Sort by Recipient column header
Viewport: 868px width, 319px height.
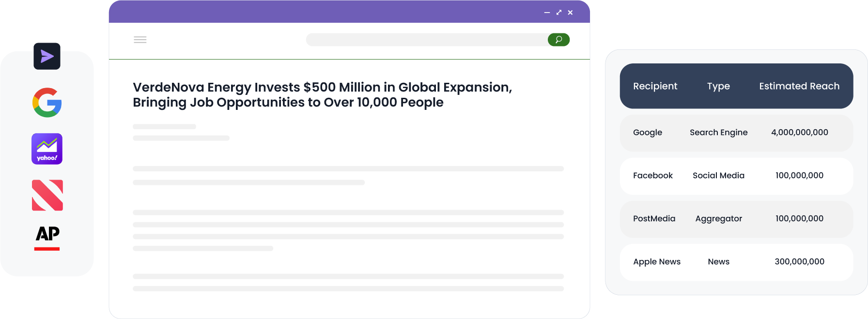point(655,86)
